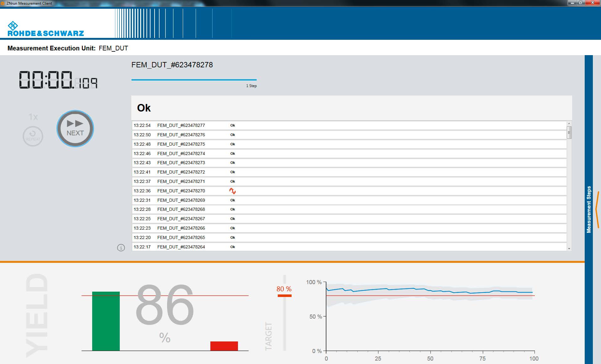601x364 pixels.
Task: Click the NEXT fast-forward button
Action: [75, 128]
